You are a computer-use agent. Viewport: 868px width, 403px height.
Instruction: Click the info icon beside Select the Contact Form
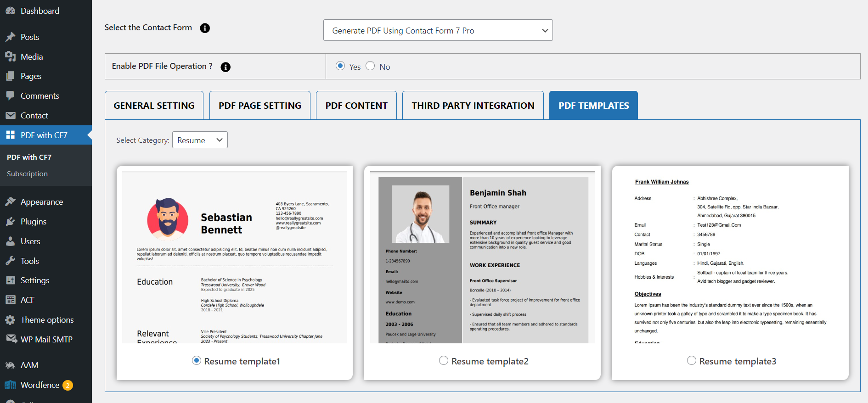(x=205, y=28)
